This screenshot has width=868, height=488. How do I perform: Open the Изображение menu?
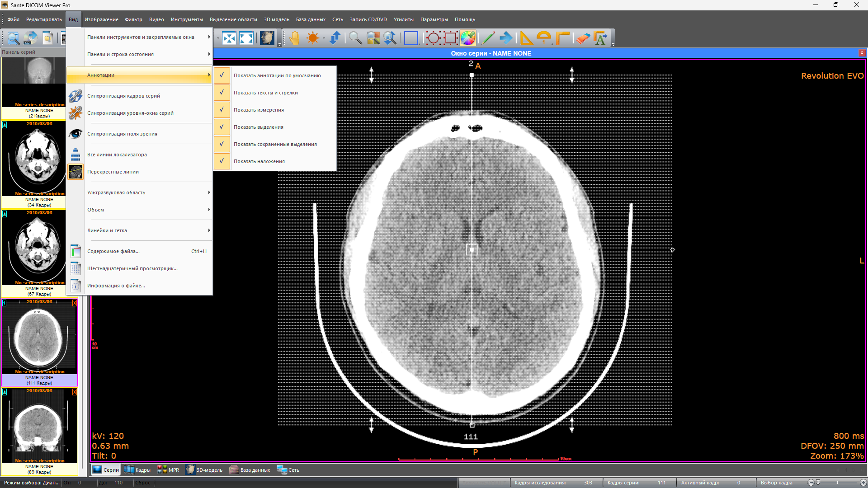[101, 19]
